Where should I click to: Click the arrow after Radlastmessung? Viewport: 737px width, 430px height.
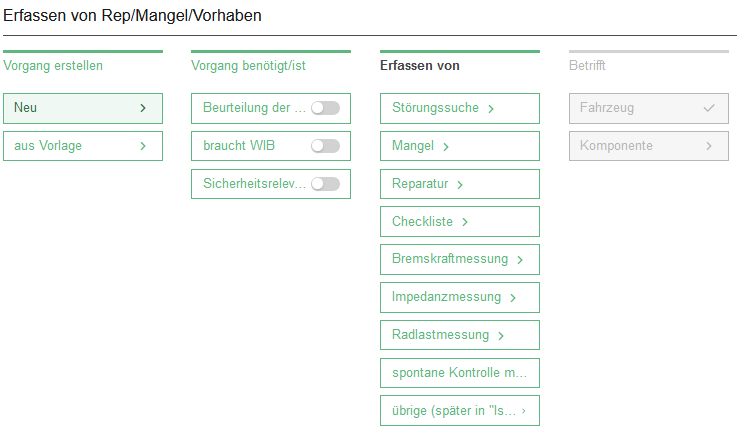pos(501,336)
